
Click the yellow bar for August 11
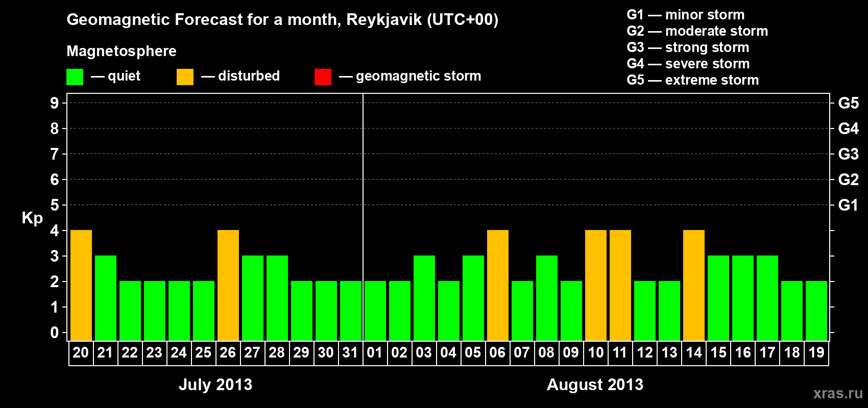tap(620, 285)
